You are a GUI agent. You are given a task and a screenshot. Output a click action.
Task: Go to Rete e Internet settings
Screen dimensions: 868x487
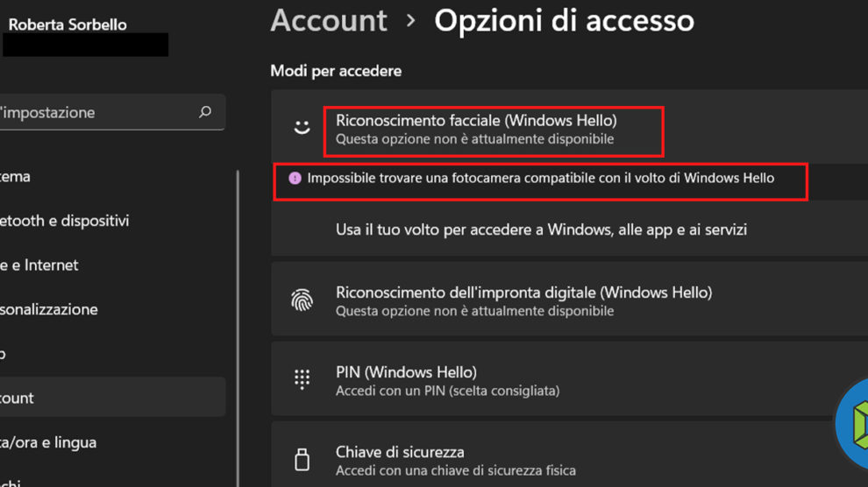click(39, 265)
